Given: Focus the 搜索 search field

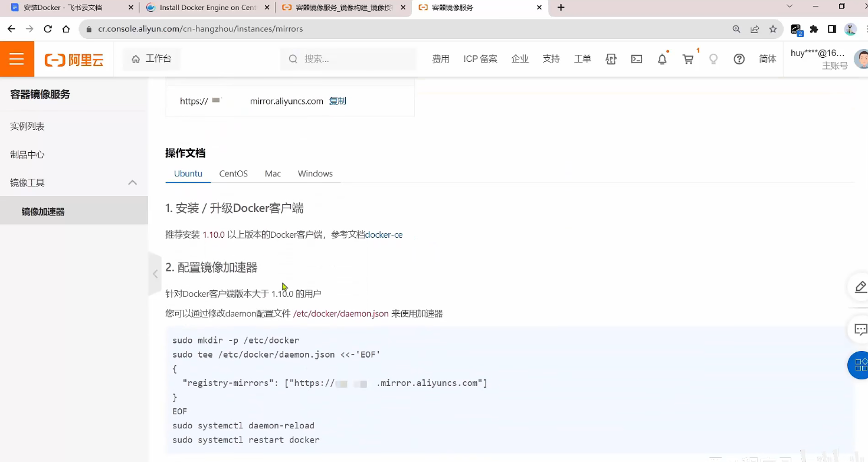Looking at the screenshot, I should pos(348,59).
